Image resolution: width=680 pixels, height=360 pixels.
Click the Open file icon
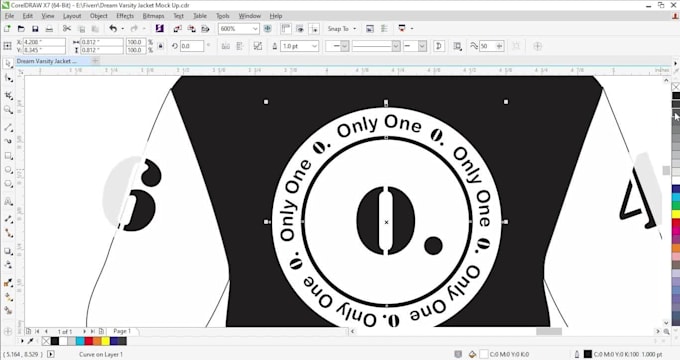pyautogui.click(x=21, y=29)
